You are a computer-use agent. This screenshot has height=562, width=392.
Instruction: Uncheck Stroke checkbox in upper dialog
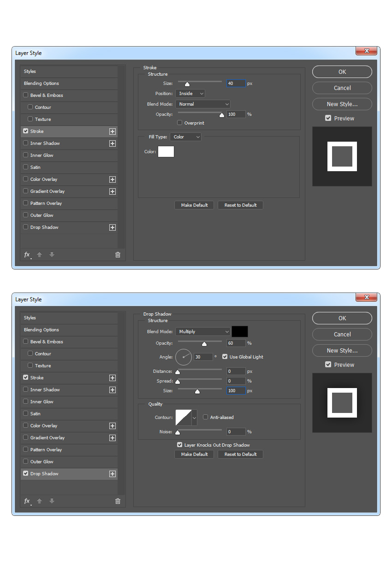pyautogui.click(x=25, y=131)
